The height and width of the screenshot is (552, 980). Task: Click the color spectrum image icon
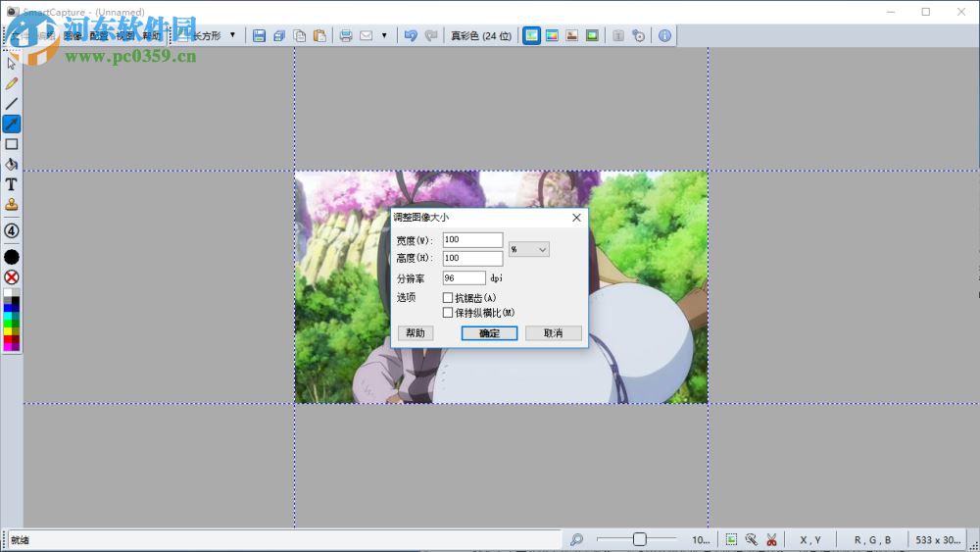click(x=552, y=35)
